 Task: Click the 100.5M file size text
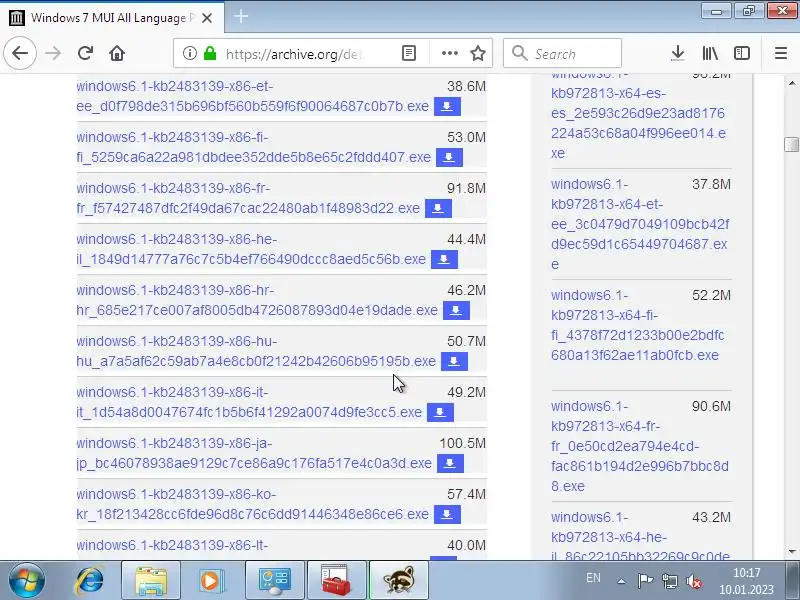coord(462,443)
